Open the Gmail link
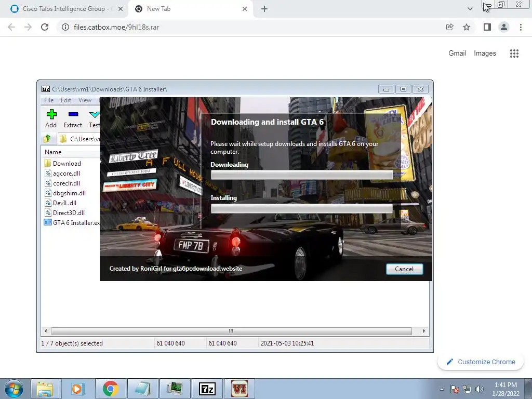532x399 pixels. [457, 54]
